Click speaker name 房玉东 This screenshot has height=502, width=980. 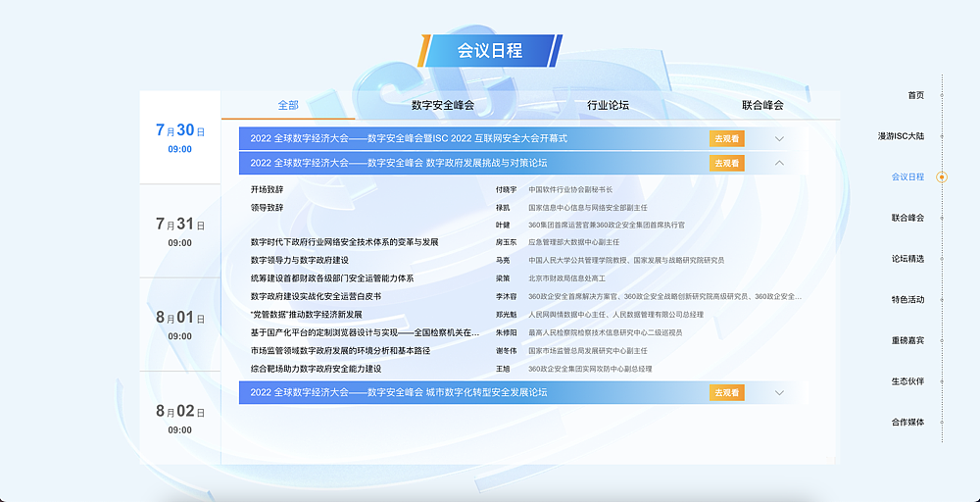507,242
